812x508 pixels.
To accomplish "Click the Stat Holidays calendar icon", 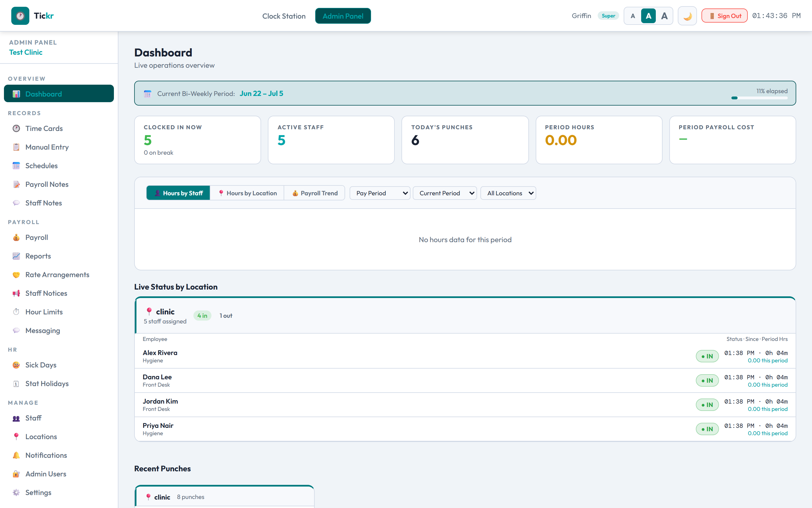I will click(16, 384).
